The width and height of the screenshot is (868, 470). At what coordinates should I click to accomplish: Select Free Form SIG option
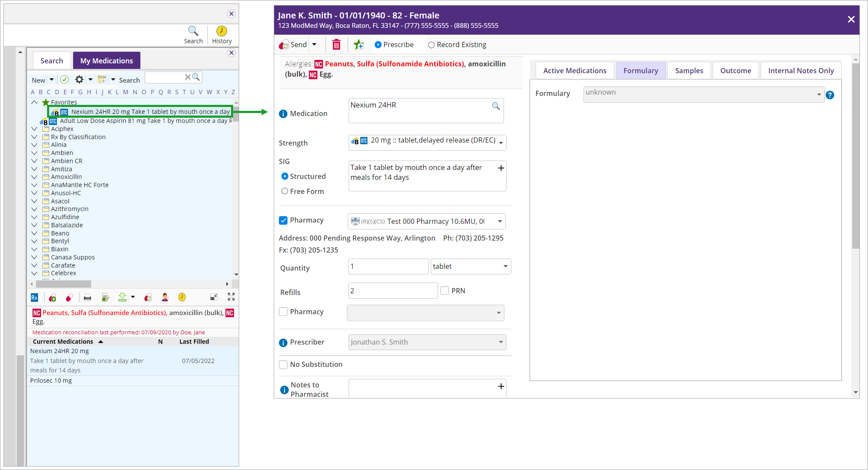pyautogui.click(x=284, y=191)
